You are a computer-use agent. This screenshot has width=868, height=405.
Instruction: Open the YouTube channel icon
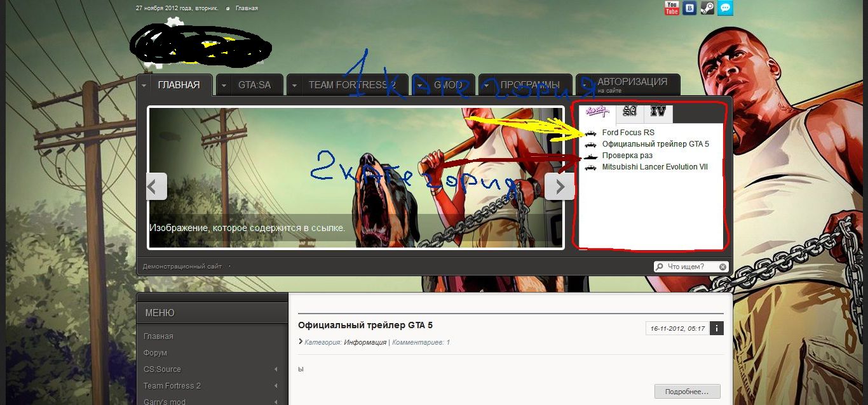pyautogui.click(x=672, y=8)
